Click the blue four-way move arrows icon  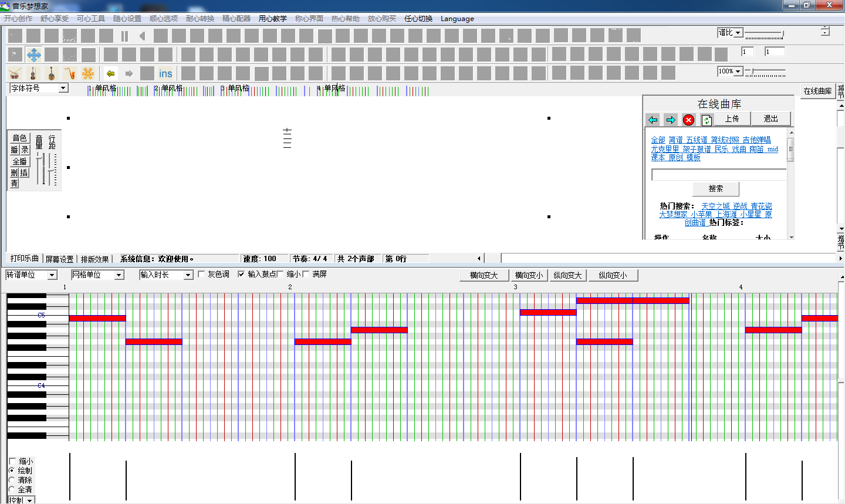[34, 55]
